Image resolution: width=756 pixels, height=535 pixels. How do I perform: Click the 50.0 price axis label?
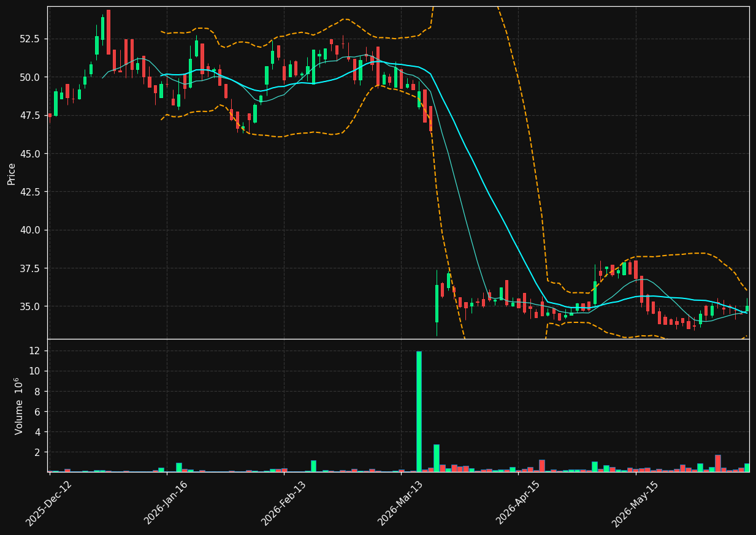(29, 77)
